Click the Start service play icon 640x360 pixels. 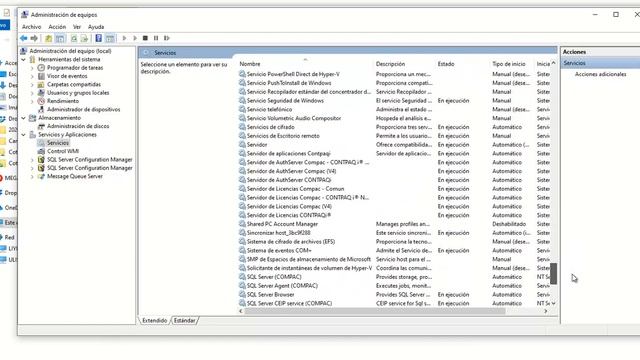[124, 38]
